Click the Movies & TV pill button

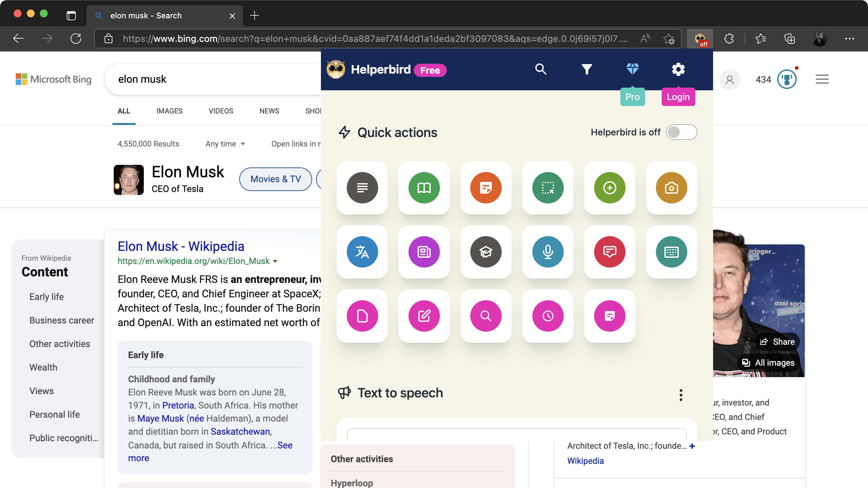click(x=275, y=179)
